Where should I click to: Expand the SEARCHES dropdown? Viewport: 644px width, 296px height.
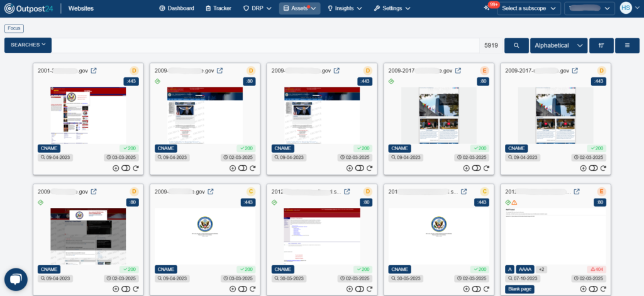[x=28, y=45]
